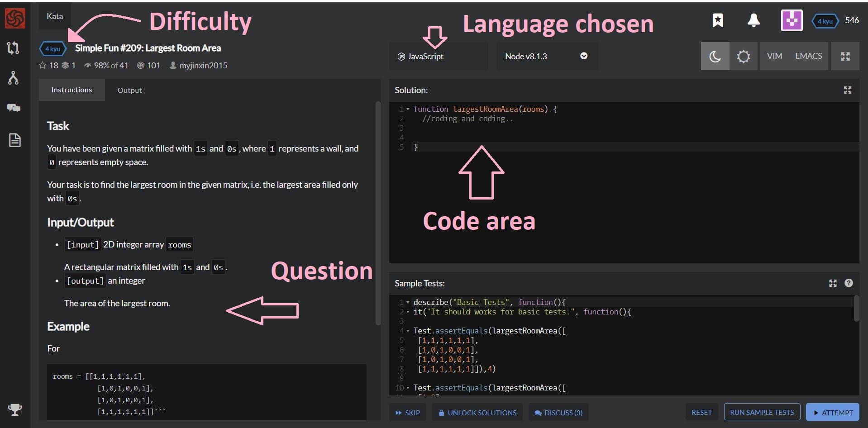Collapse fold arrow on Sample Tests line 4

pos(408,331)
